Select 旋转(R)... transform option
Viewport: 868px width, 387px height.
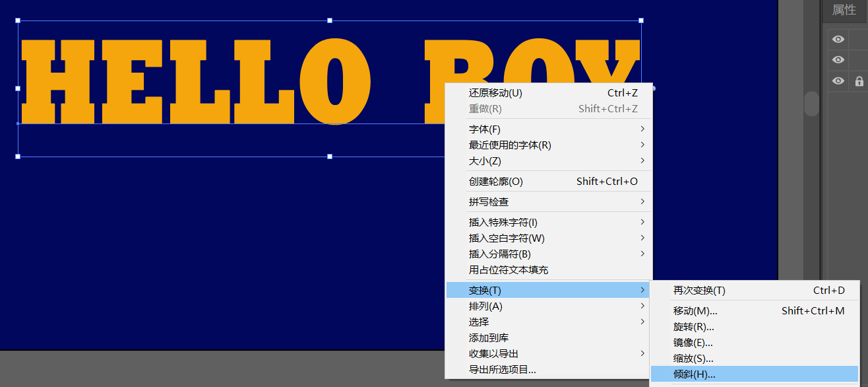pyautogui.click(x=755, y=327)
